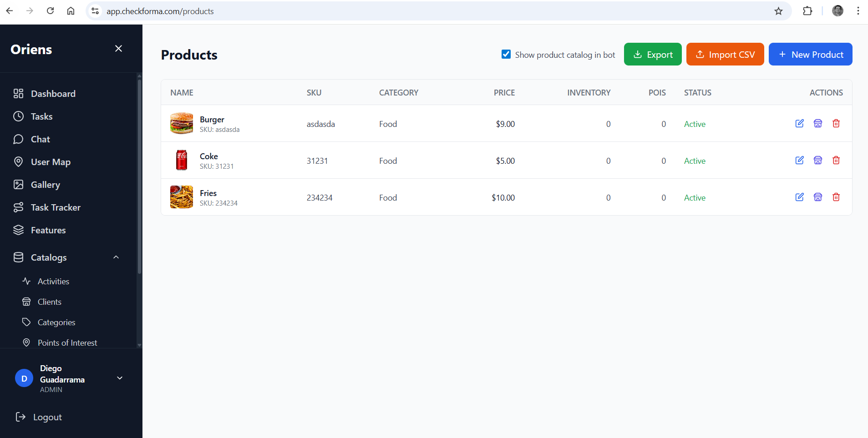This screenshot has height=438, width=868.
Task: Expand the Diego Guadarrama profile menu
Action: (119, 378)
